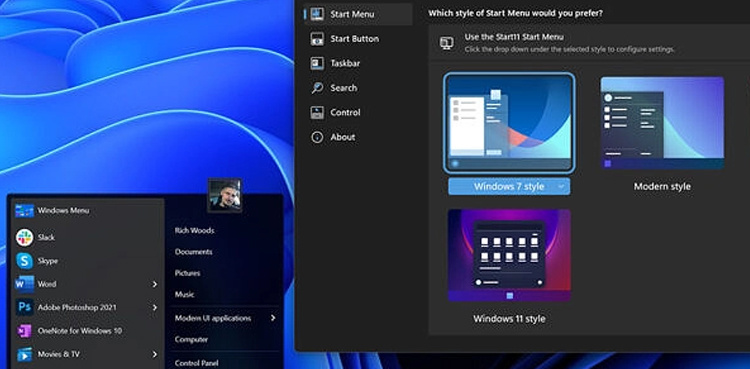Click the Windows 11 style label

[x=509, y=318]
